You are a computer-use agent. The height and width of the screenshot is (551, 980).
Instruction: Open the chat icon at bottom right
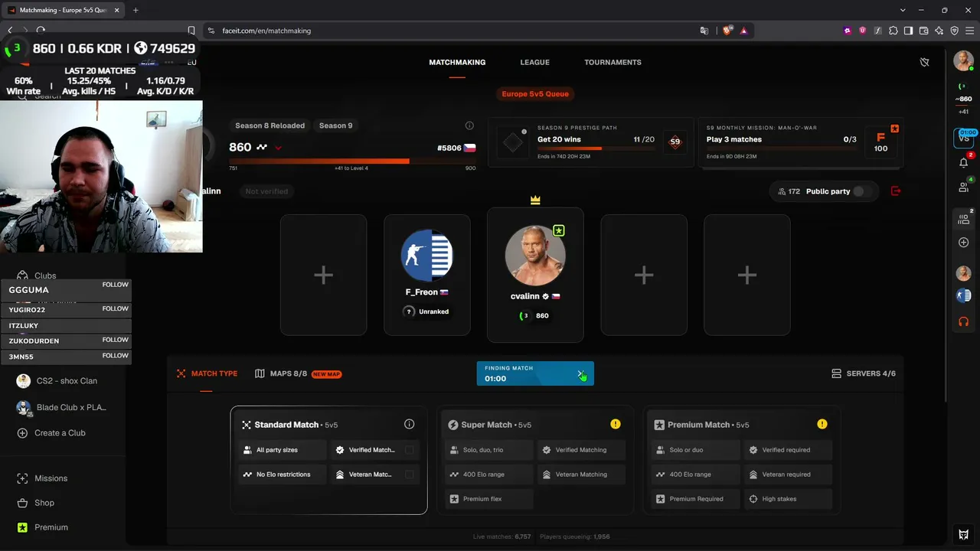click(964, 535)
